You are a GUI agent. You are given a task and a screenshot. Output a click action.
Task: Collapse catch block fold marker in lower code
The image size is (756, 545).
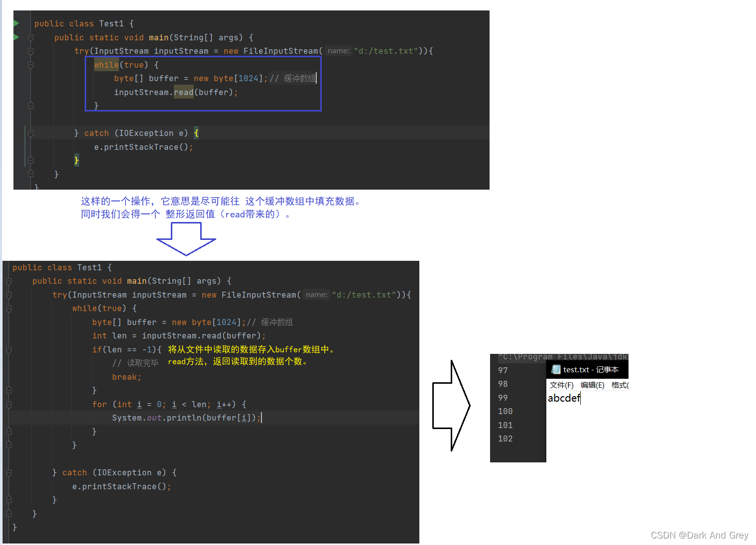[x=9, y=473]
